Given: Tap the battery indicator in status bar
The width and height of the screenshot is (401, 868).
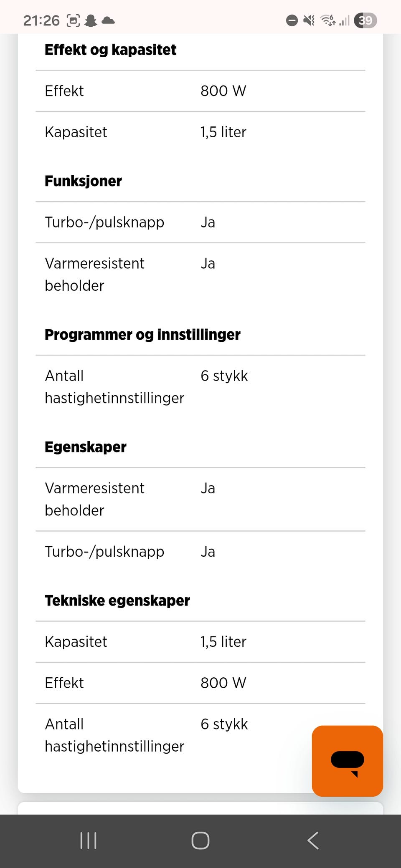Looking at the screenshot, I should pyautogui.click(x=365, y=20).
